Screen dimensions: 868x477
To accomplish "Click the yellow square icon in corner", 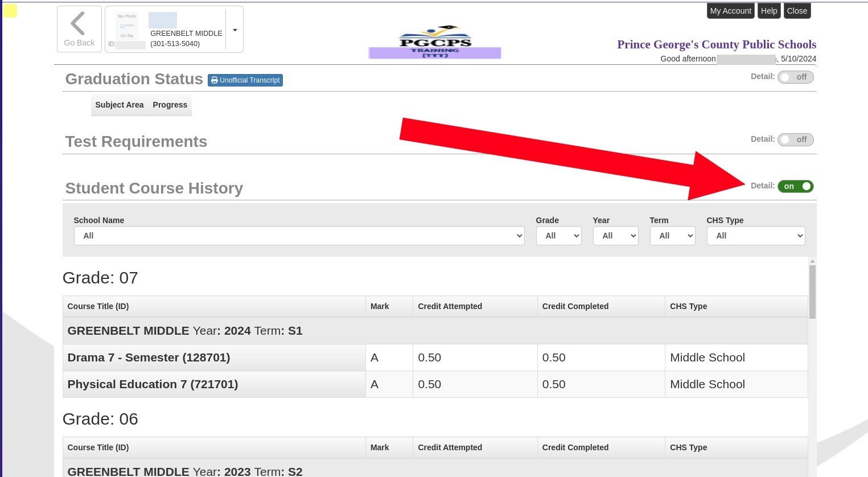I will click(x=10, y=11).
